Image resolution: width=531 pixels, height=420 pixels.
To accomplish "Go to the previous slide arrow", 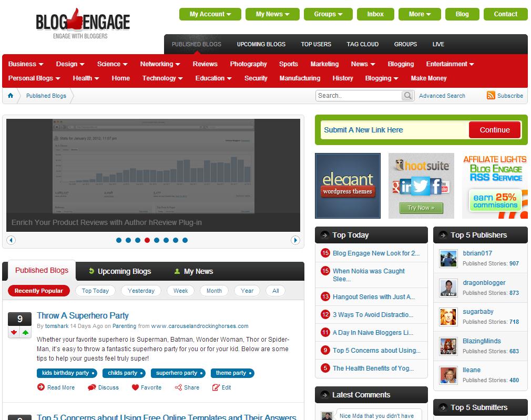I will point(11,240).
